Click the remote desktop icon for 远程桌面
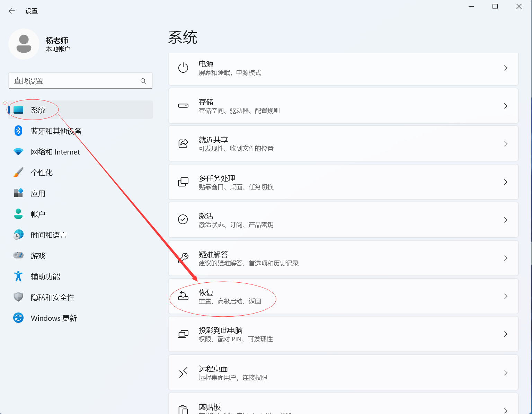This screenshot has width=532, height=414. click(183, 372)
